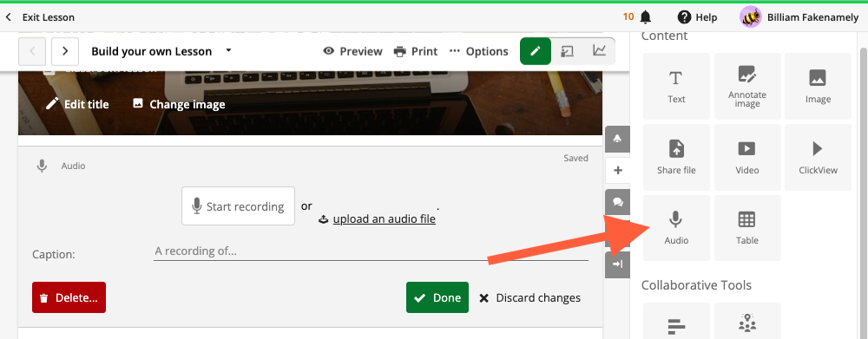Open the bell side tab

[x=618, y=139]
